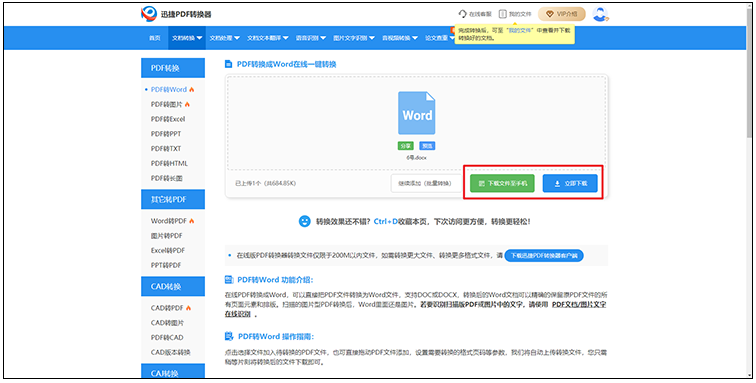756x383 pixels.
Task: Select 其它转PDF sidebar section header
Action: [173, 199]
